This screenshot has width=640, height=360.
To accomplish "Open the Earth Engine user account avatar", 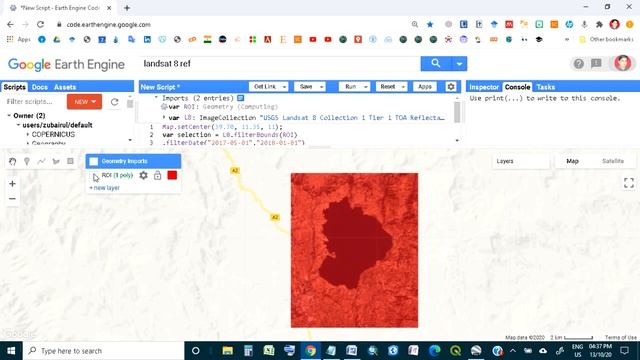I will point(622,64).
